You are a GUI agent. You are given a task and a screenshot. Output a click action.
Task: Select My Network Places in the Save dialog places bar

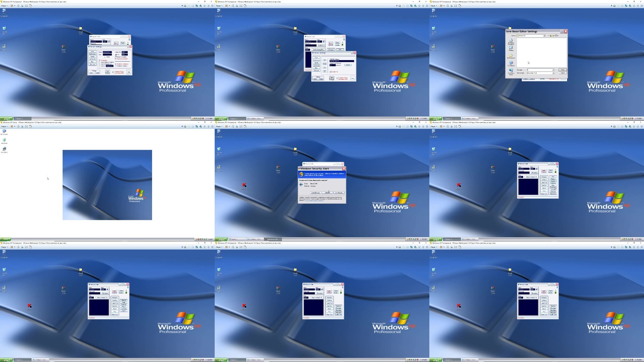pyautogui.click(x=511, y=72)
